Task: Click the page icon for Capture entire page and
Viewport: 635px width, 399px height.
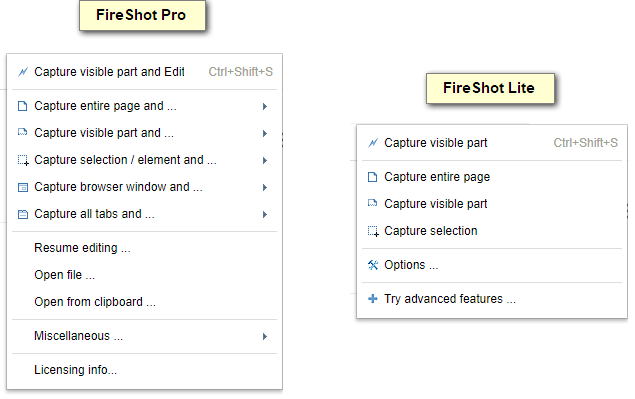Action: (x=23, y=106)
